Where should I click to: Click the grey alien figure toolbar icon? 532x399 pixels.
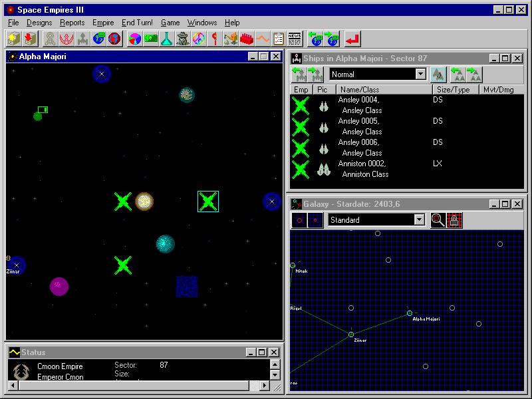point(51,39)
